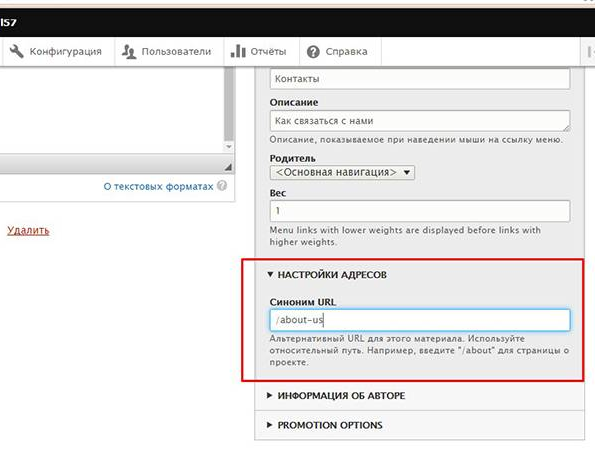Click into the Вес weight field
Viewport: 595px width, 457px height.
(x=420, y=211)
